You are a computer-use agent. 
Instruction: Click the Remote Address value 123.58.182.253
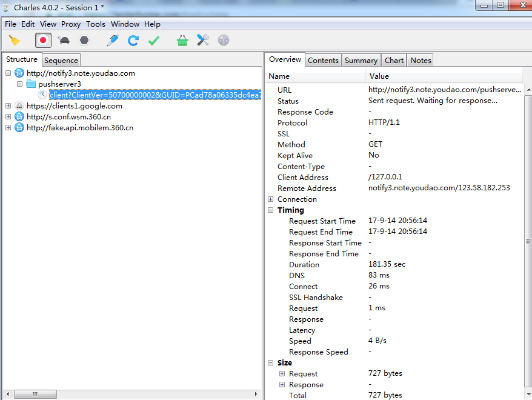(x=439, y=188)
